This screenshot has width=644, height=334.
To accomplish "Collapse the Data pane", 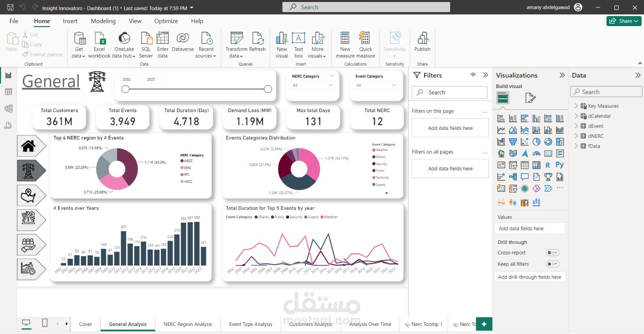I will [x=638, y=75].
